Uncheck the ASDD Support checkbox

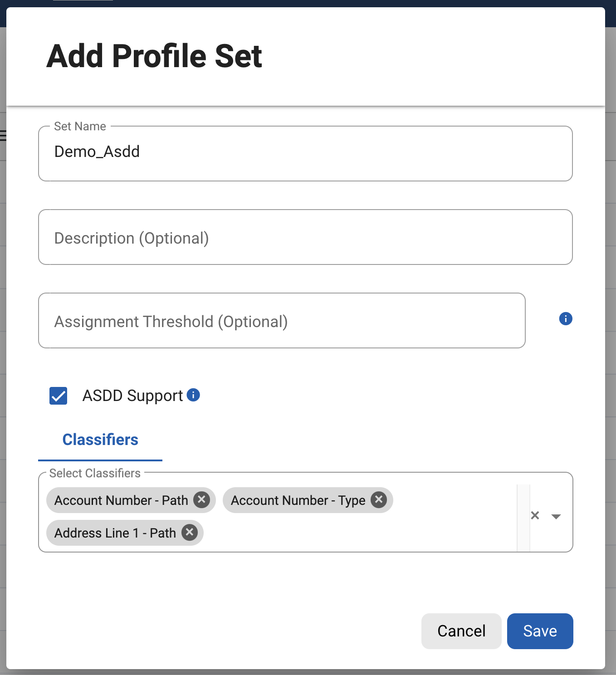pos(59,396)
